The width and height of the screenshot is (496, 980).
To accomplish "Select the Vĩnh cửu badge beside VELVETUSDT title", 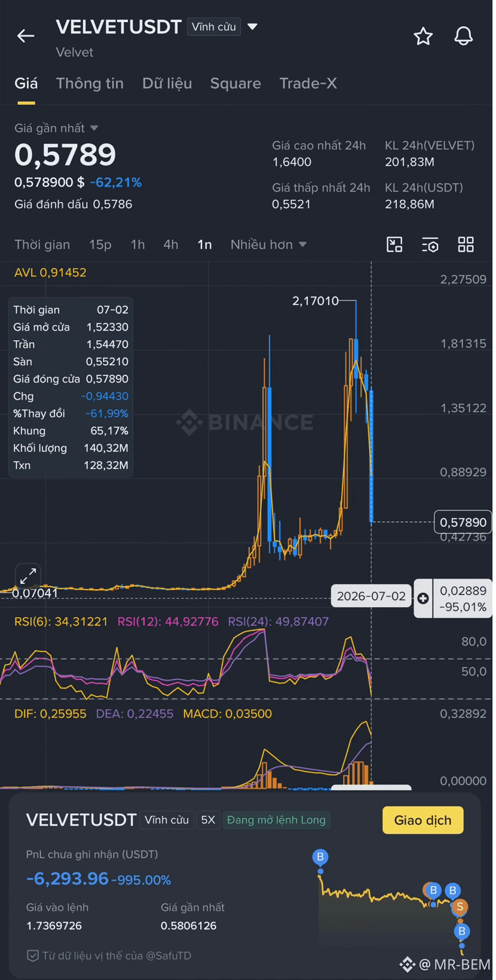I will point(214,27).
